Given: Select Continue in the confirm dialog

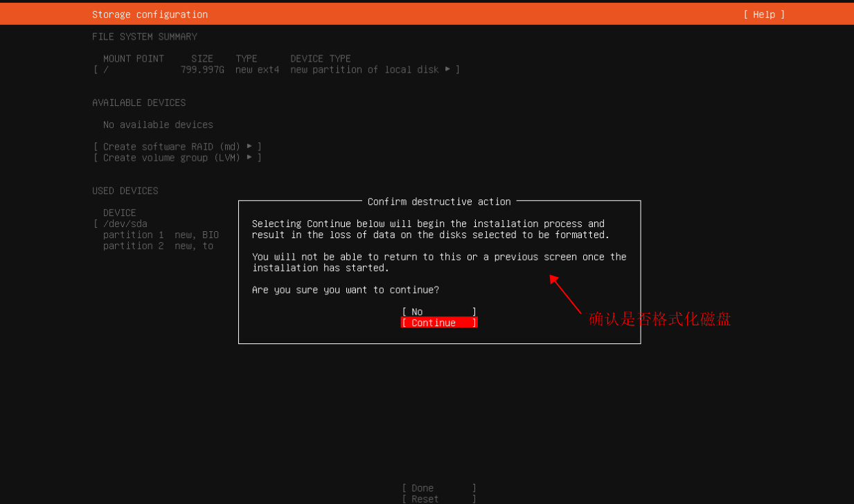Looking at the screenshot, I should tap(439, 323).
